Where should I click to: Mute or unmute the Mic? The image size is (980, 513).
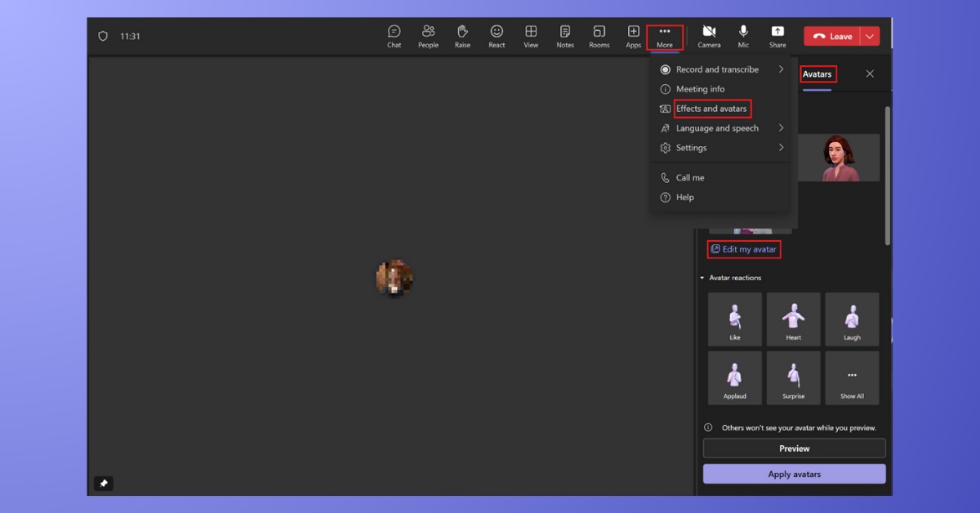coord(743,36)
